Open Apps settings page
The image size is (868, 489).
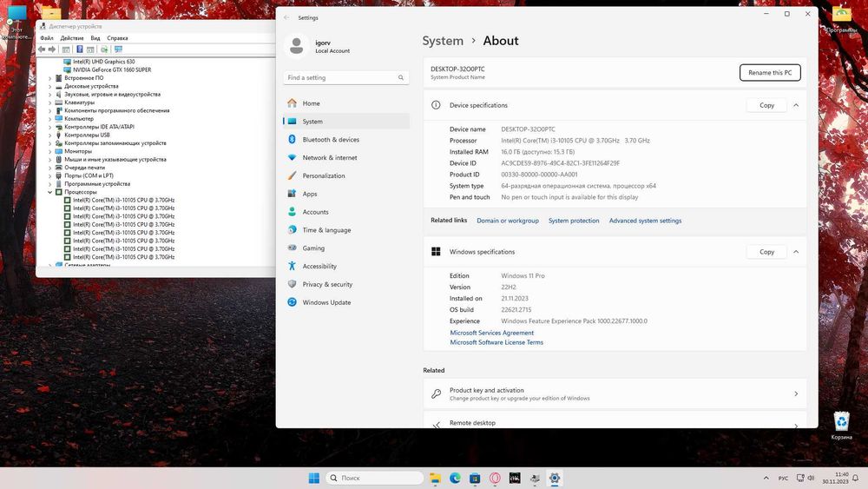pos(346,194)
